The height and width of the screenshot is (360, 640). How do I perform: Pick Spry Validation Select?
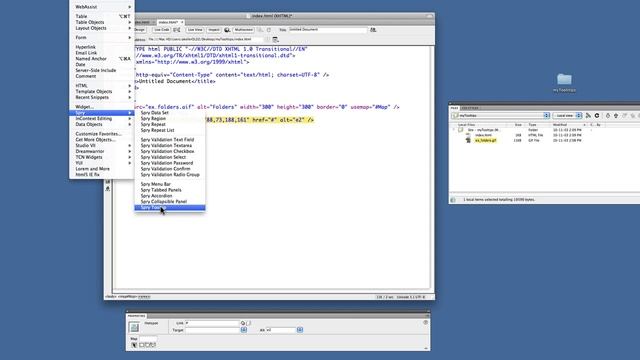pos(170,157)
